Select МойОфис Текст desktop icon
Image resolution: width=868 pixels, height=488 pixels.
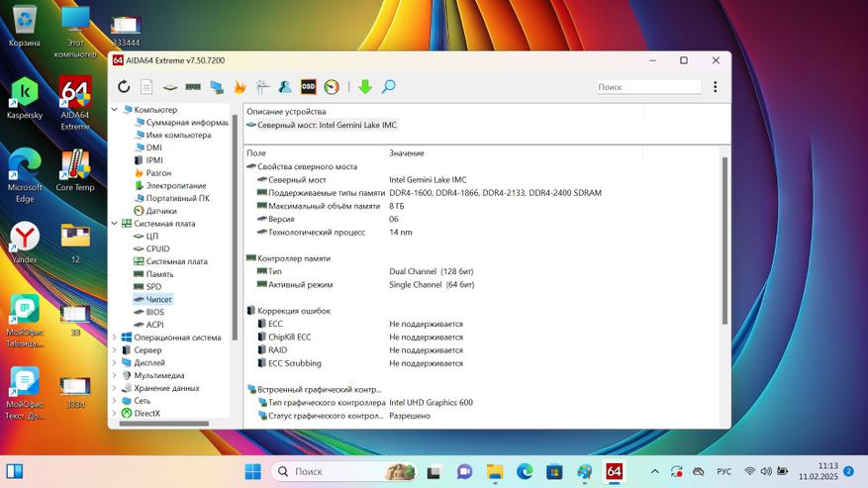25,393
